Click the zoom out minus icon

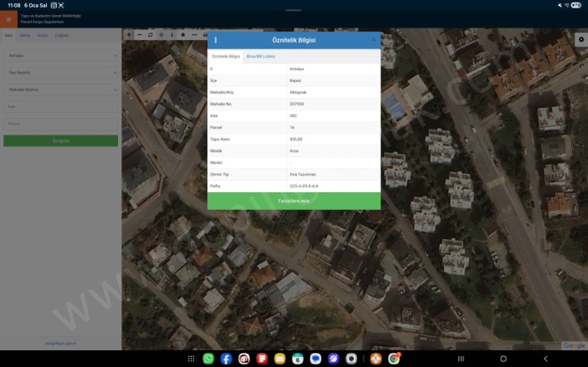coord(140,35)
